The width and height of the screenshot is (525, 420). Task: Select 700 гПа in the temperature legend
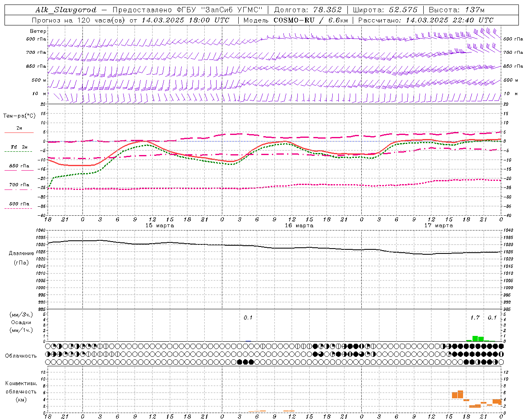pos(19,185)
